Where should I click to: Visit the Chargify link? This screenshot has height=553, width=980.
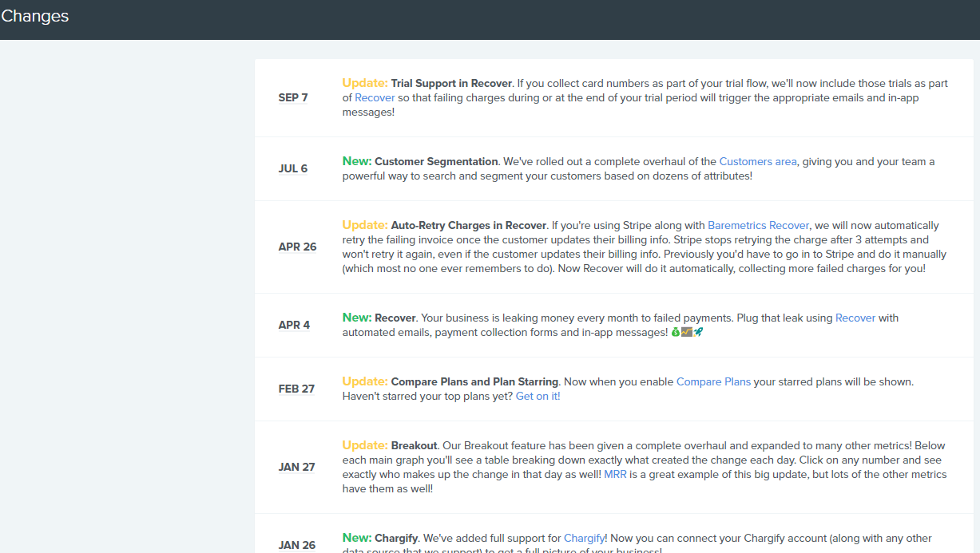pyautogui.click(x=584, y=538)
